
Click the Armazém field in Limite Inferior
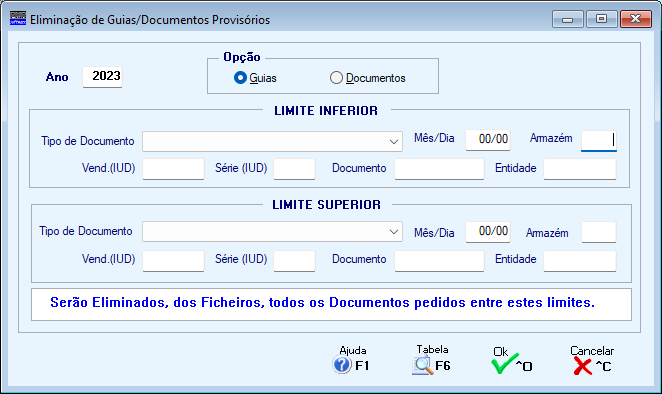599,140
